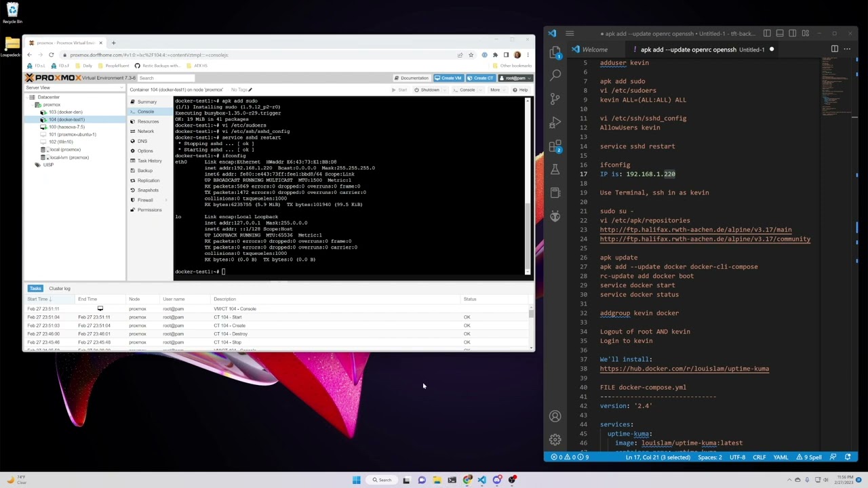Open the Manage gear icon in VS Code

(555, 439)
